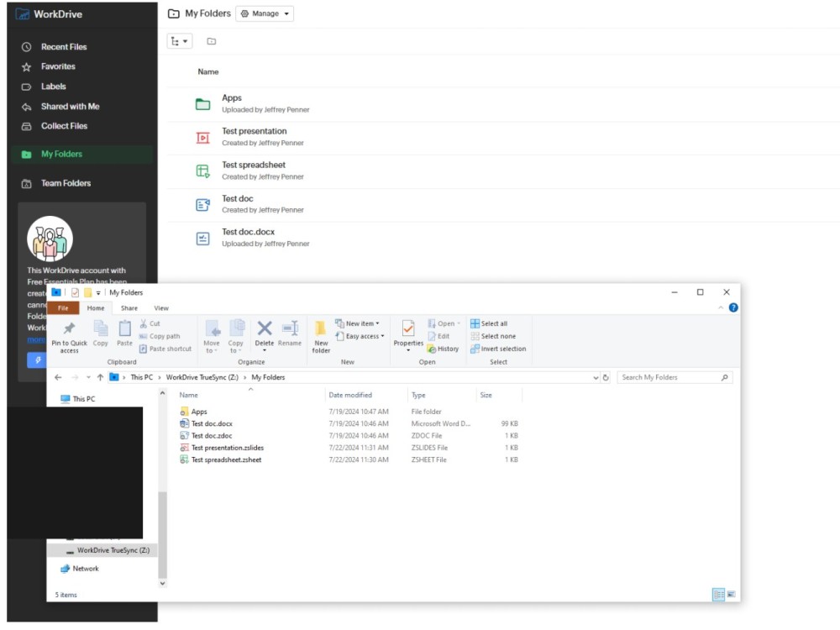Click the Delete button in ribbon

pyautogui.click(x=264, y=336)
